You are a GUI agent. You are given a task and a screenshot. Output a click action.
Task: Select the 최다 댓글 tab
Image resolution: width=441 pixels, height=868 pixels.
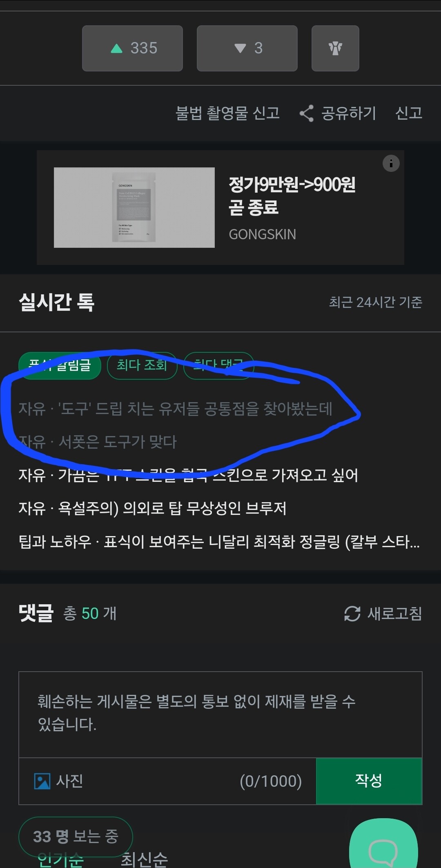pyautogui.click(x=218, y=365)
